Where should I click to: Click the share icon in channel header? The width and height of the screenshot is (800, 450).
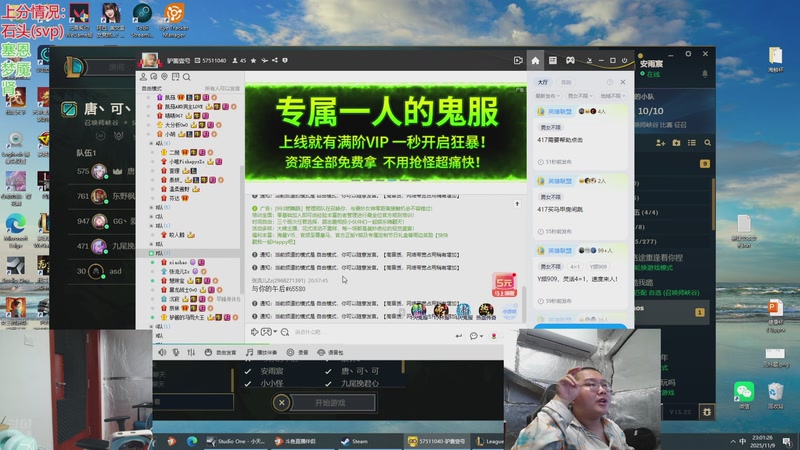[274, 60]
